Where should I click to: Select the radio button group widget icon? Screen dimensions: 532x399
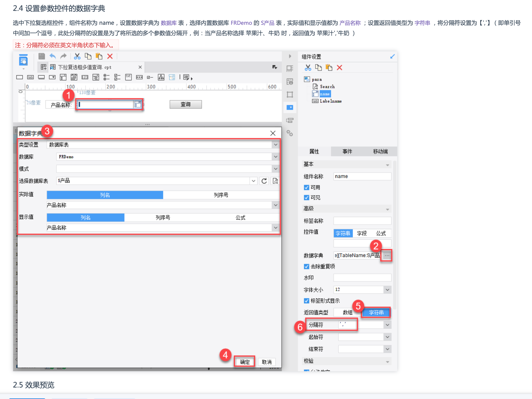(106, 77)
